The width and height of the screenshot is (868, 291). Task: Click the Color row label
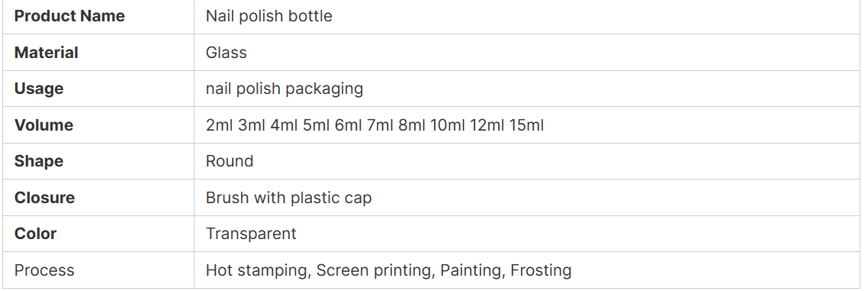point(35,234)
